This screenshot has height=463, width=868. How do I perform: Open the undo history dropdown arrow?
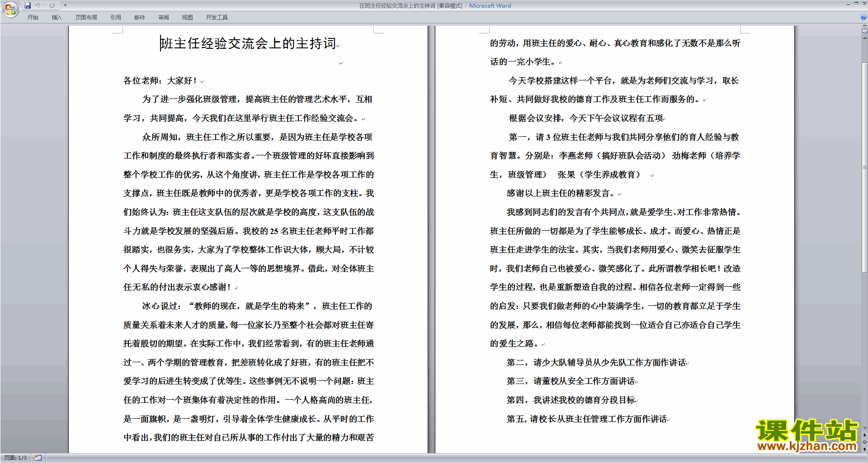(44, 5)
